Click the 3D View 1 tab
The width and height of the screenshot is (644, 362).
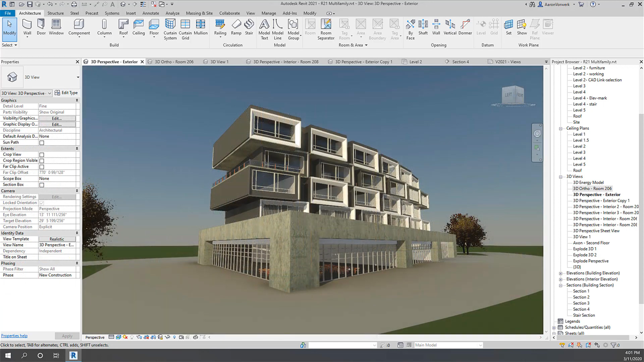tap(219, 61)
